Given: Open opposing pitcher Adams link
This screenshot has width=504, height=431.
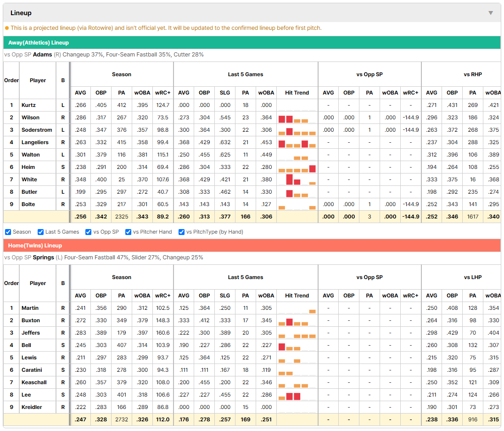Looking at the screenshot, I should [42, 55].
